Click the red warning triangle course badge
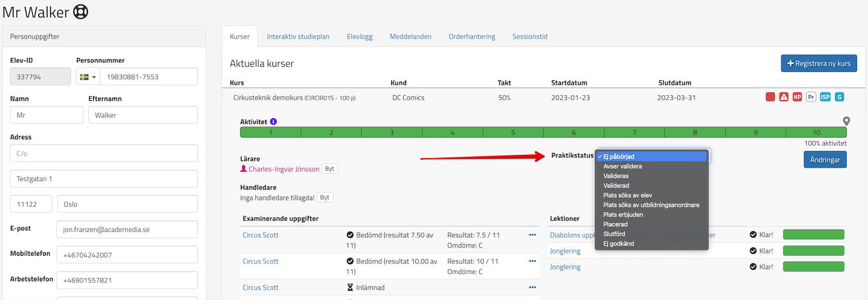The image size is (868, 300). point(784,97)
